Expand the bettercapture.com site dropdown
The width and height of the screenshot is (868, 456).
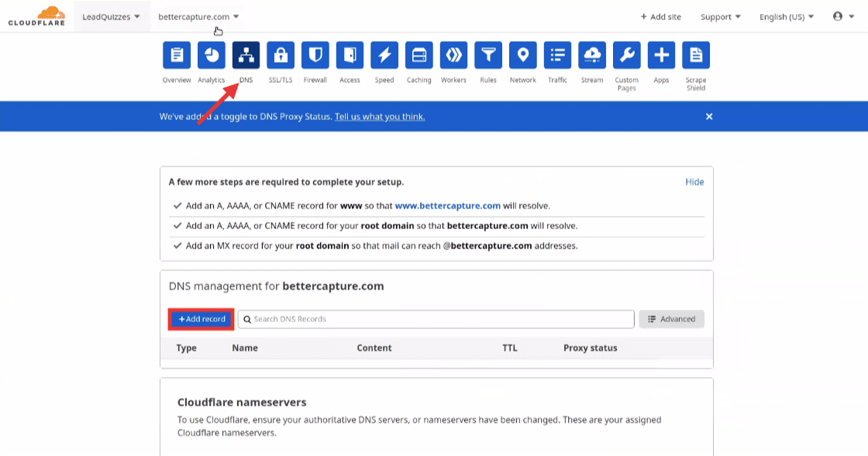198,16
